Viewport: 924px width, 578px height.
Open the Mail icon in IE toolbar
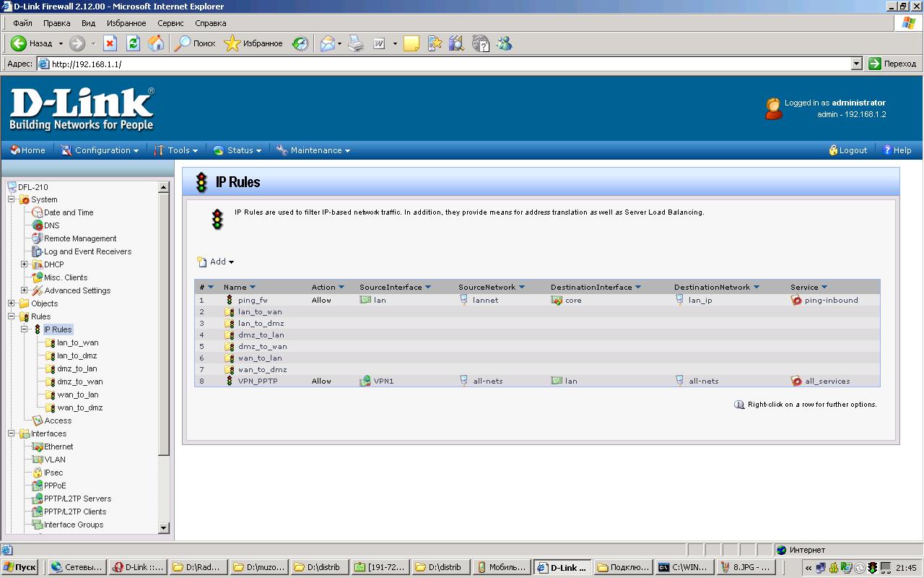point(328,43)
